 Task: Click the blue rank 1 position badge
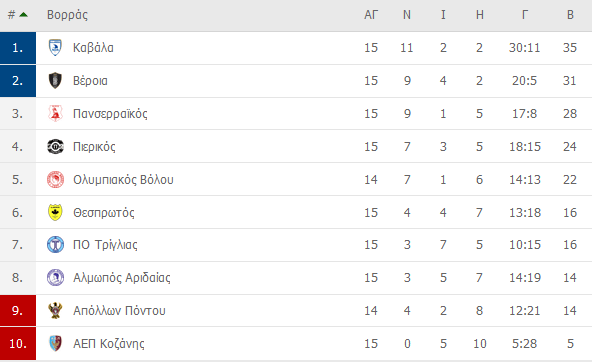tap(18, 48)
